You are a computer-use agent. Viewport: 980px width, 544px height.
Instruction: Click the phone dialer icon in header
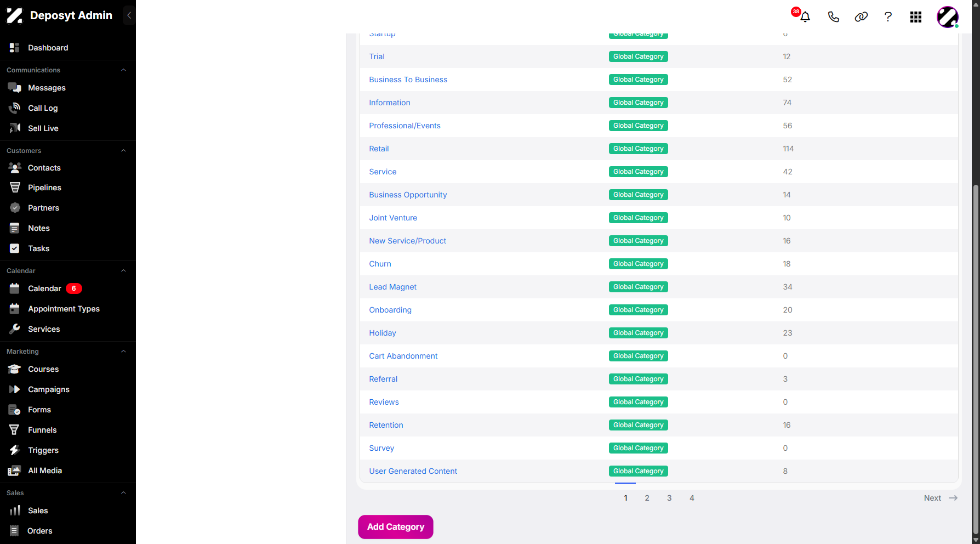[x=833, y=16]
